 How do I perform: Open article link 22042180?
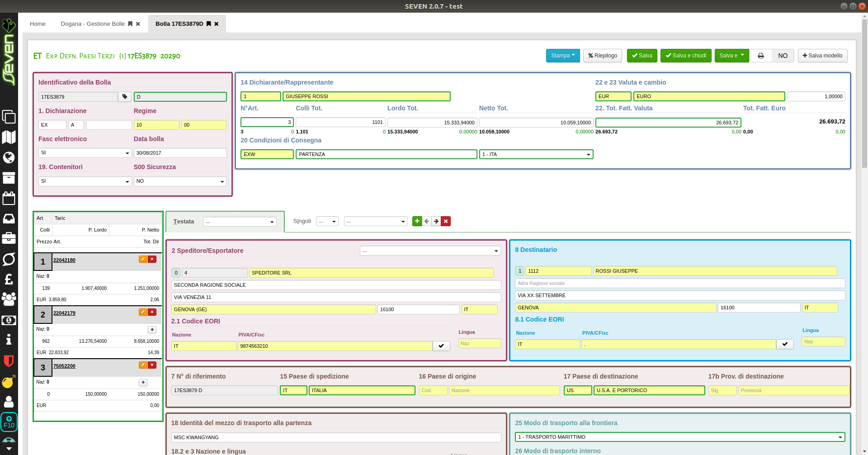[64, 260]
